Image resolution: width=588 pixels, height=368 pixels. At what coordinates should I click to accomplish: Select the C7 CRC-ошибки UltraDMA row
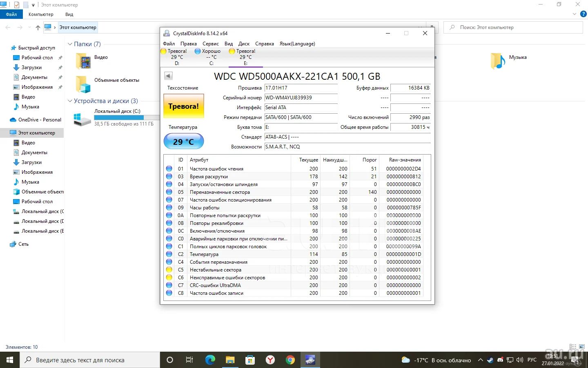(294, 285)
